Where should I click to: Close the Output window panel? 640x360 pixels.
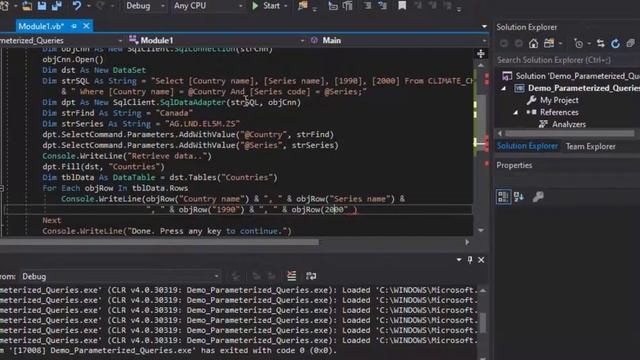[x=481, y=260]
